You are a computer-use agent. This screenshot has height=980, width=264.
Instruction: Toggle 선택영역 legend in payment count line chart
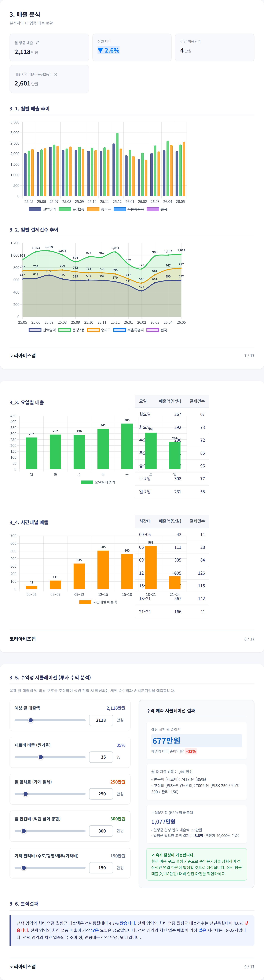42,330
